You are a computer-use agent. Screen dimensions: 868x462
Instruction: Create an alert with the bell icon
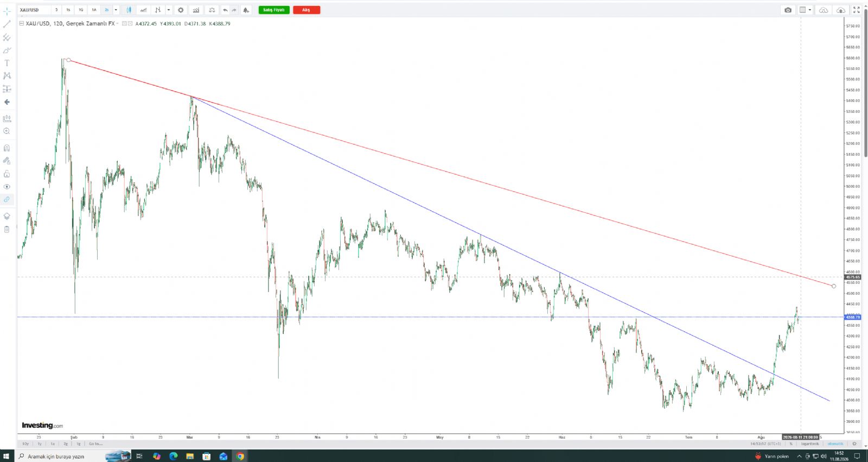[246, 10]
